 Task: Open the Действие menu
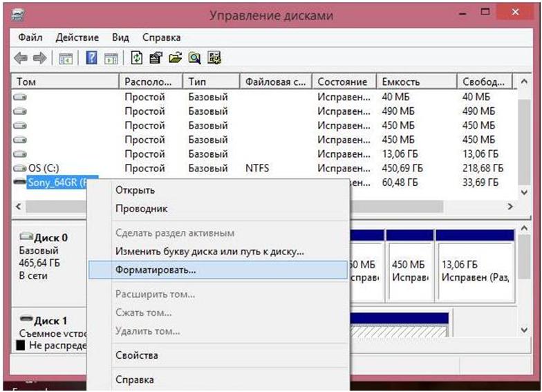coord(77,37)
